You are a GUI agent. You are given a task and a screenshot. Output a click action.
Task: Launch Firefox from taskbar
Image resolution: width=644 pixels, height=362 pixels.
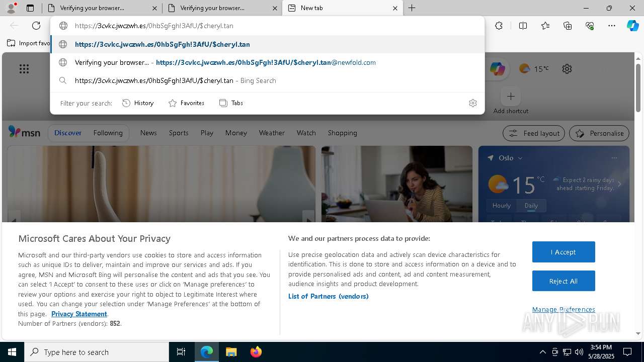pos(256,352)
